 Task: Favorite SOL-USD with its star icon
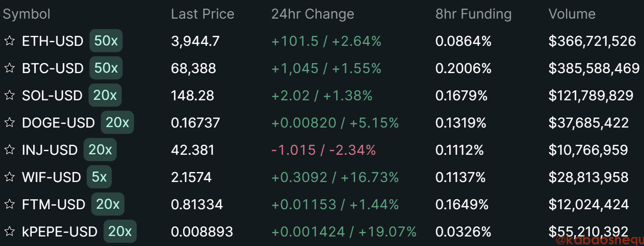click(x=9, y=96)
